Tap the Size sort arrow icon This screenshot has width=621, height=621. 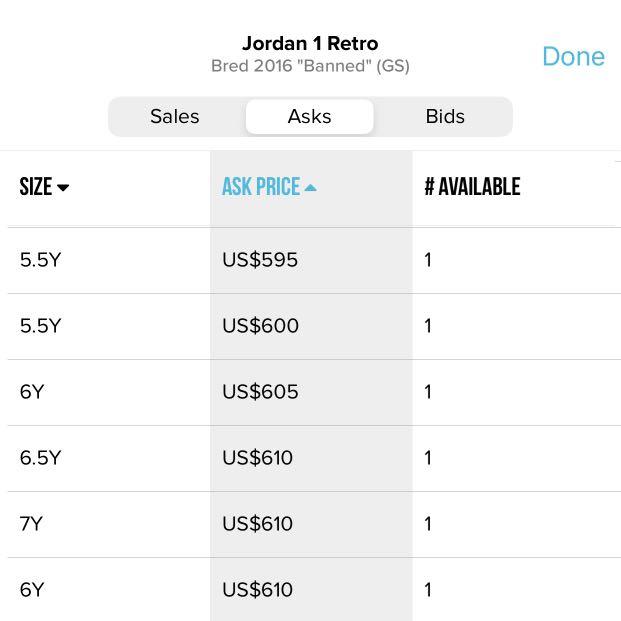point(63,187)
